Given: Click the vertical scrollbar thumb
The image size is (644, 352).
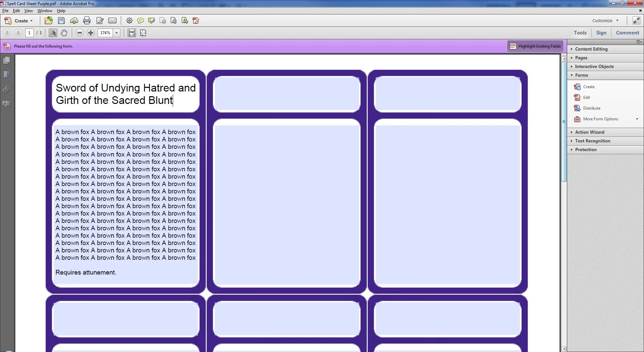Looking at the screenshot, I should (564, 121).
